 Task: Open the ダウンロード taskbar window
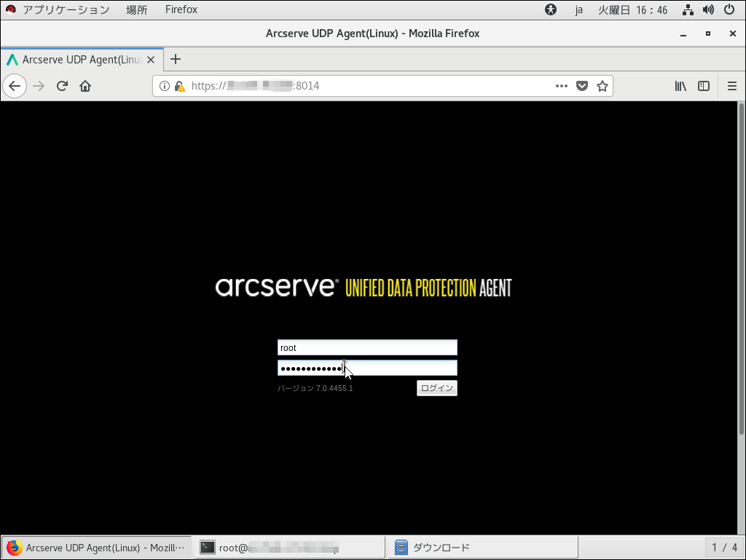pos(482,548)
